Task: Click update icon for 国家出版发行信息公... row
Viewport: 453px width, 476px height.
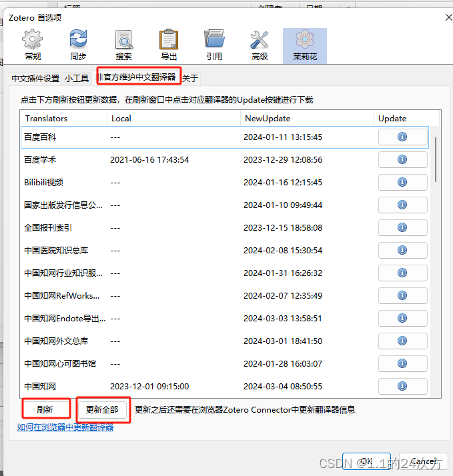Action: [402, 205]
